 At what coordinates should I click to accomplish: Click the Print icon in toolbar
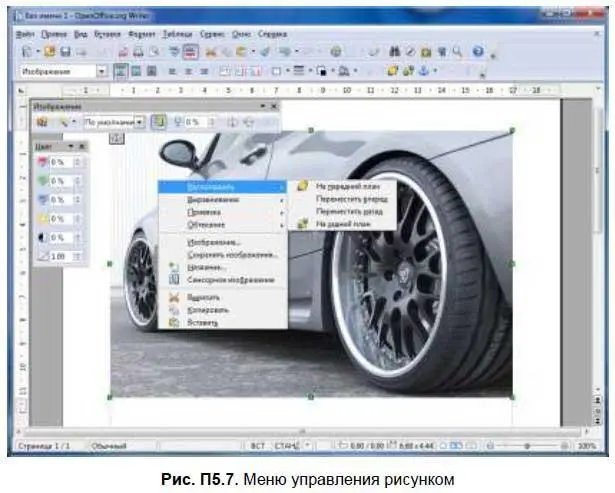[138, 51]
